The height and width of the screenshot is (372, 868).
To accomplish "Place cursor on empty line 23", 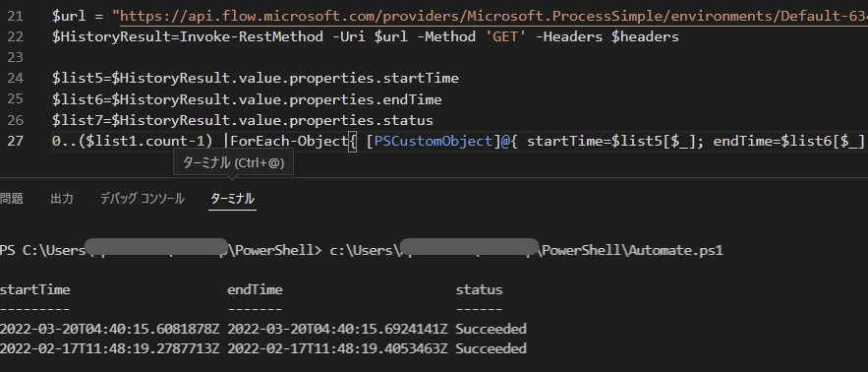I will pos(443,58).
